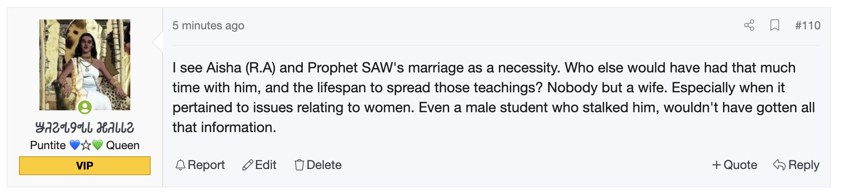This screenshot has height=196, width=868.
Task: Click the reply arrow icon
Action: (779, 165)
